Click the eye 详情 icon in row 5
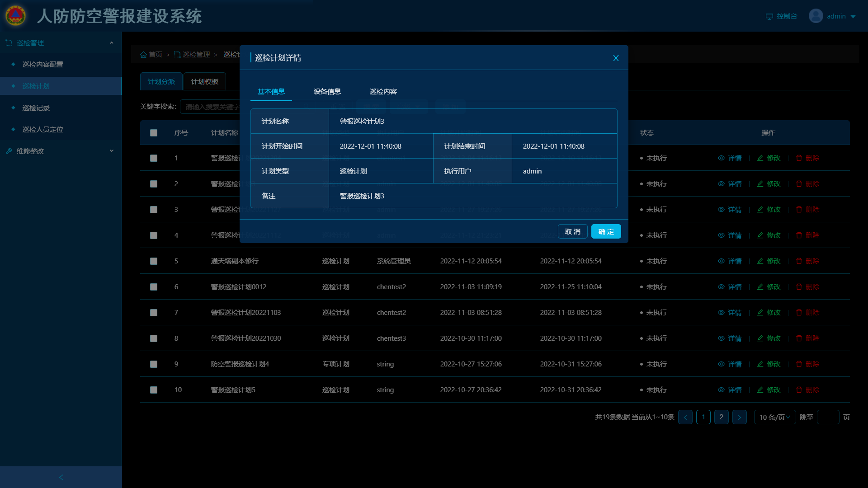The height and width of the screenshot is (488, 868). [x=721, y=261]
